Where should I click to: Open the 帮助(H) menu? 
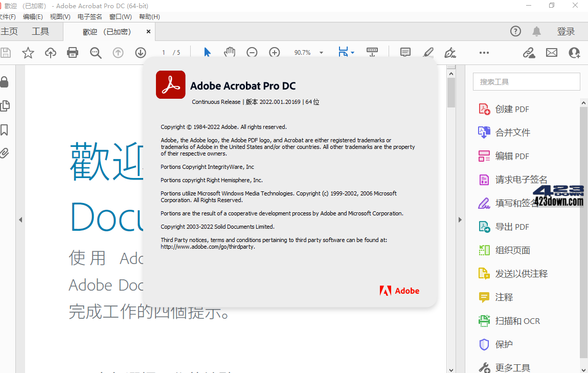[x=149, y=16]
